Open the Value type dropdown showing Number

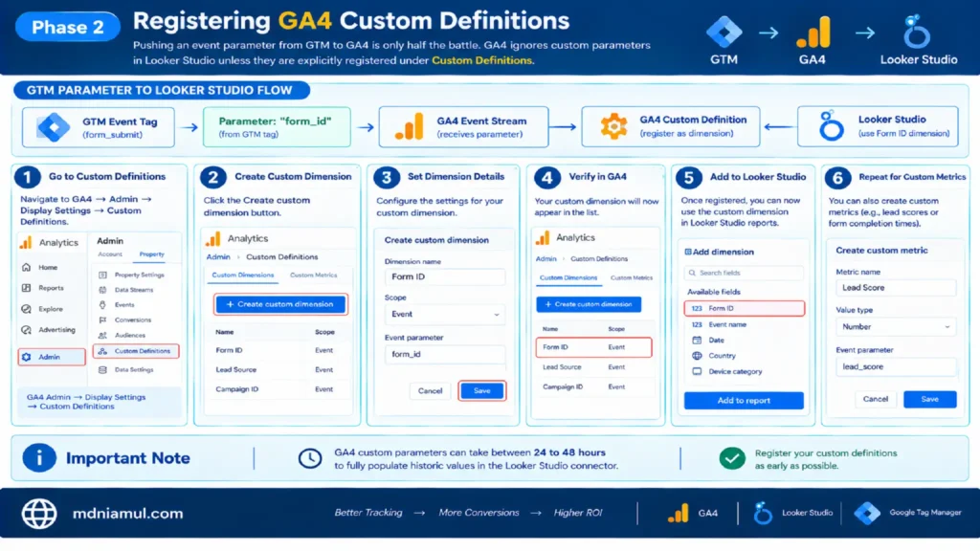click(896, 327)
